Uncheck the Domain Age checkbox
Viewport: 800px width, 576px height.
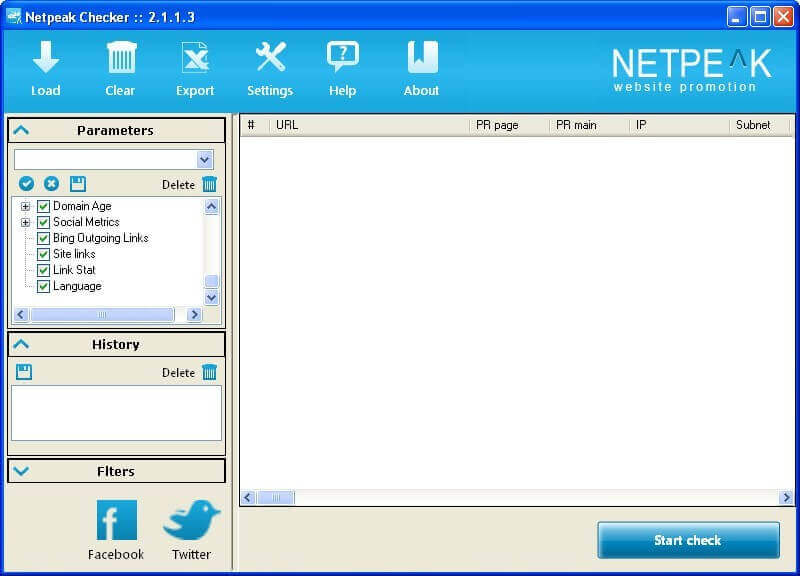tap(43, 206)
